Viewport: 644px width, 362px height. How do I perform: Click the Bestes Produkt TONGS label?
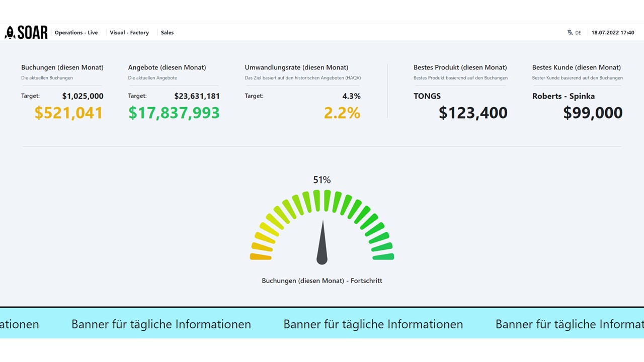click(427, 96)
